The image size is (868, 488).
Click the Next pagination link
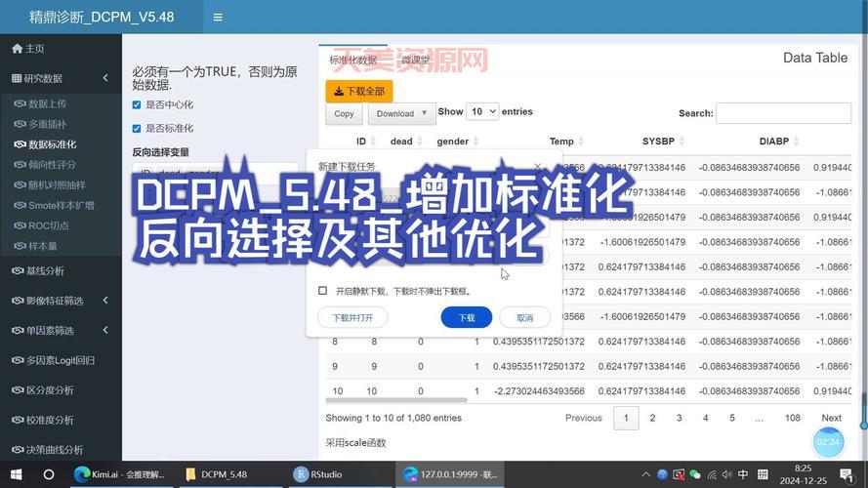831,418
